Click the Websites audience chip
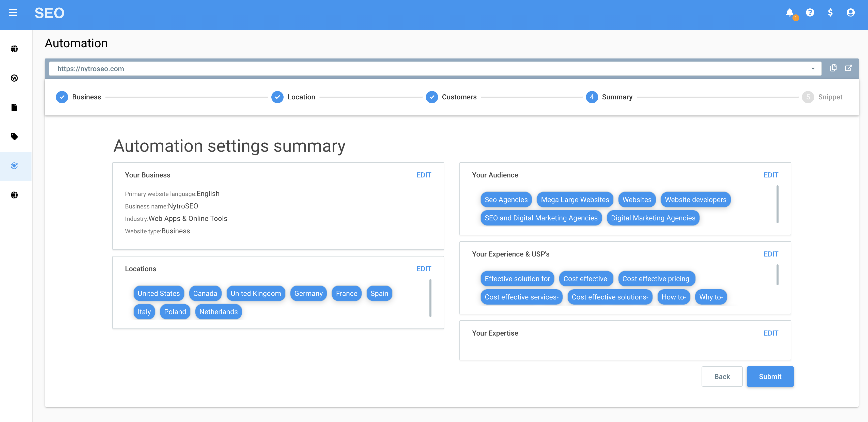Screen dimensions: 868x422 pos(637,200)
